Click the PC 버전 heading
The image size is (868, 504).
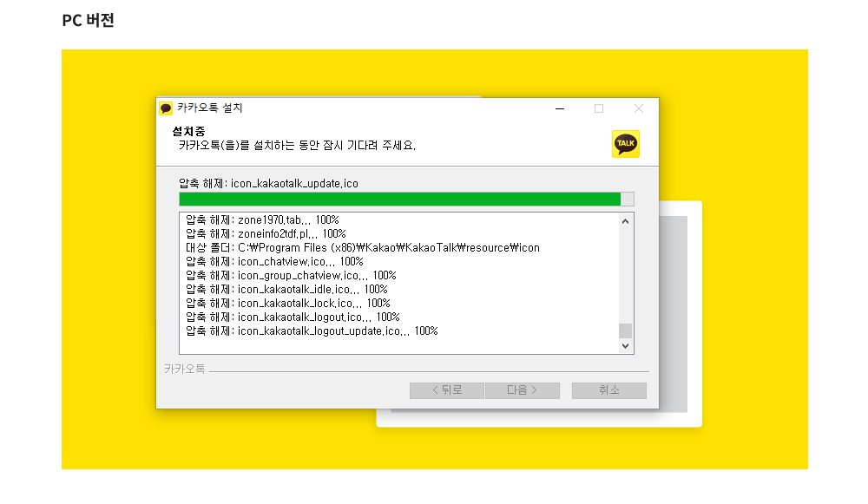[88, 21]
